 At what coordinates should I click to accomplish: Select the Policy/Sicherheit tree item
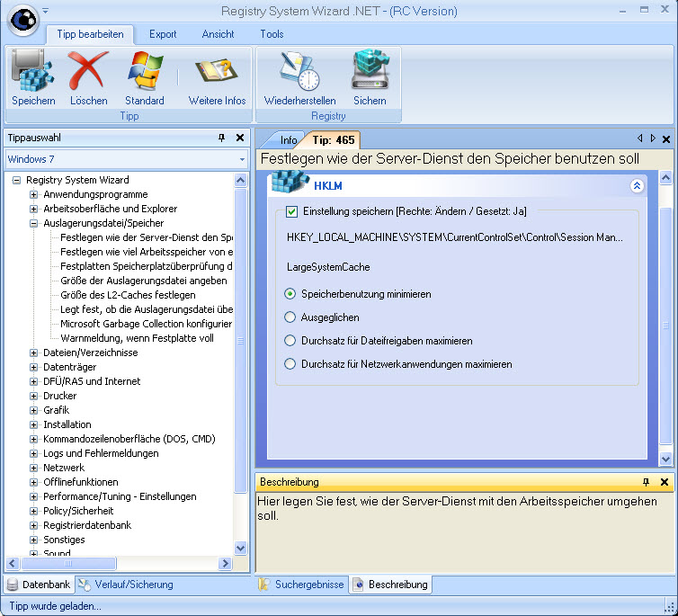pos(78,511)
